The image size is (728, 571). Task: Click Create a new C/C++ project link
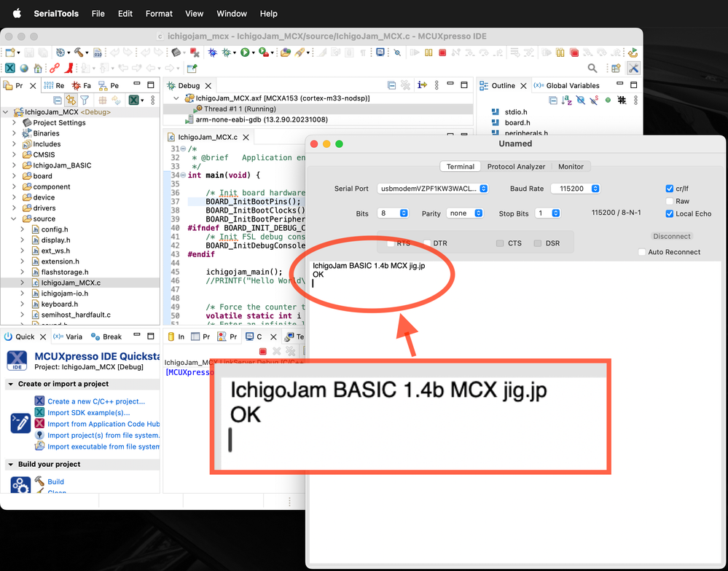(x=96, y=401)
